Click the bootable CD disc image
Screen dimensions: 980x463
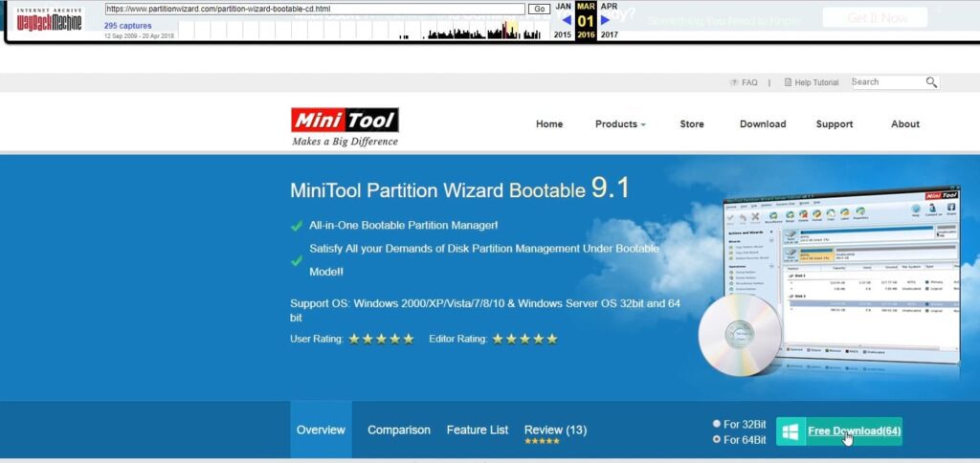click(x=740, y=334)
